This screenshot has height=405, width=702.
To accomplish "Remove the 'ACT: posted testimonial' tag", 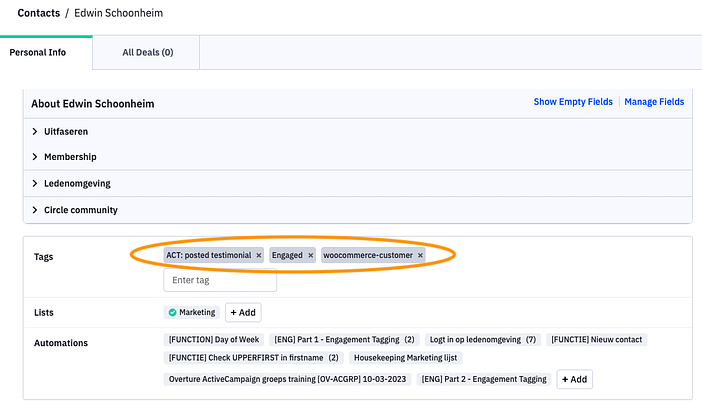I will (258, 256).
